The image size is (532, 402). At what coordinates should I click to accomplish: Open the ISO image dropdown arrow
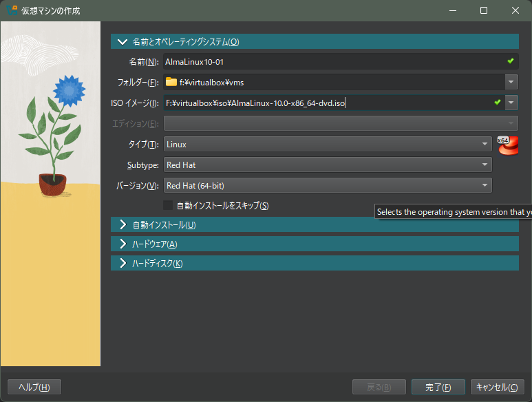pyautogui.click(x=511, y=103)
